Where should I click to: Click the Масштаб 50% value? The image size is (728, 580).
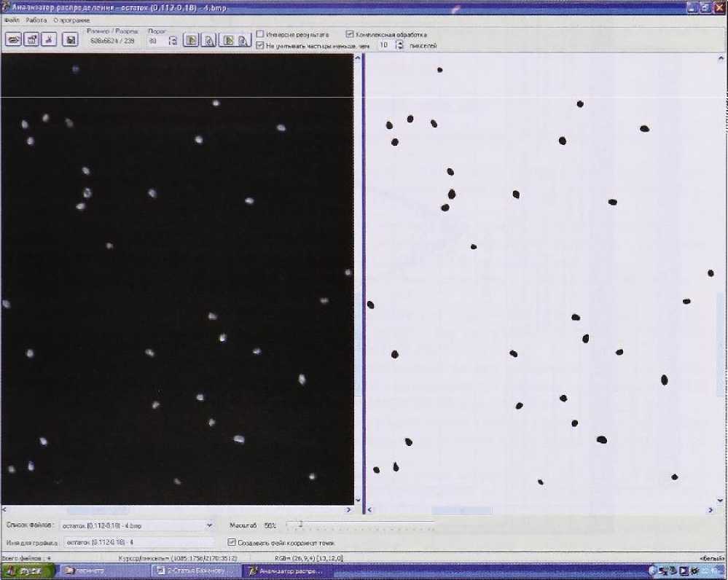click(x=270, y=525)
